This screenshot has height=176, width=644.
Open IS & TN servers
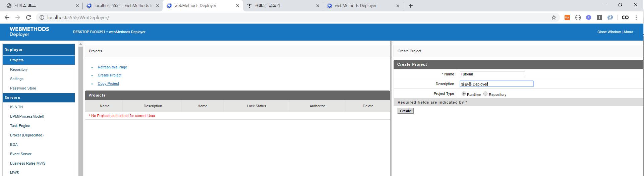(16, 107)
